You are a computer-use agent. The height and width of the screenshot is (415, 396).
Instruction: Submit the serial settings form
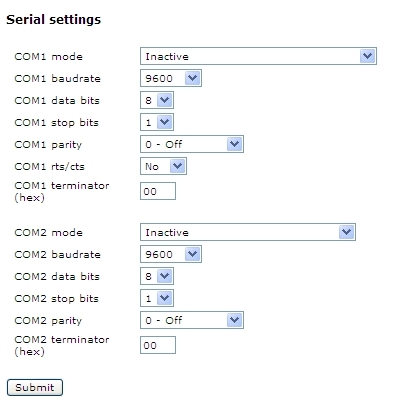[x=35, y=387]
